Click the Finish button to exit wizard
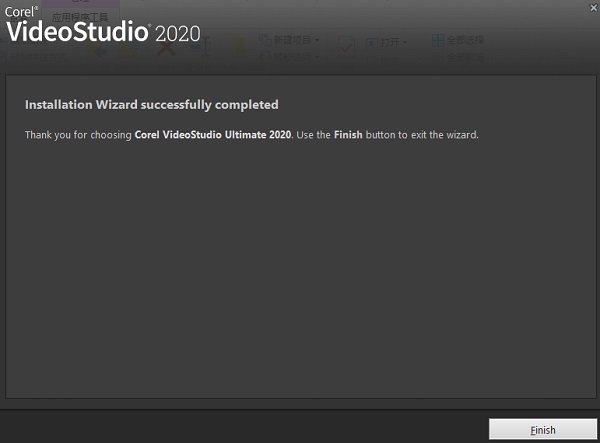Screen dimensions: 600x443 pyautogui.click(x=543, y=429)
